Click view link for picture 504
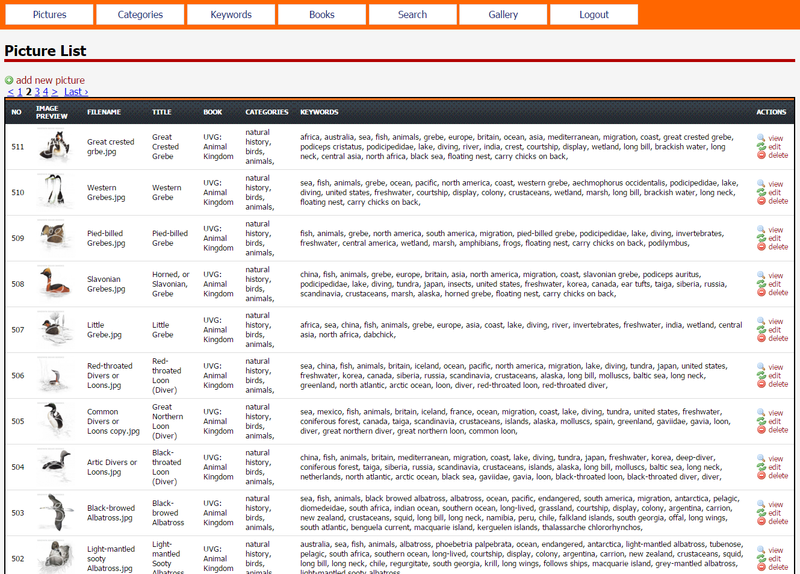Screen dimensions: 800x574 pyautogui.click(x=776, y=459)
